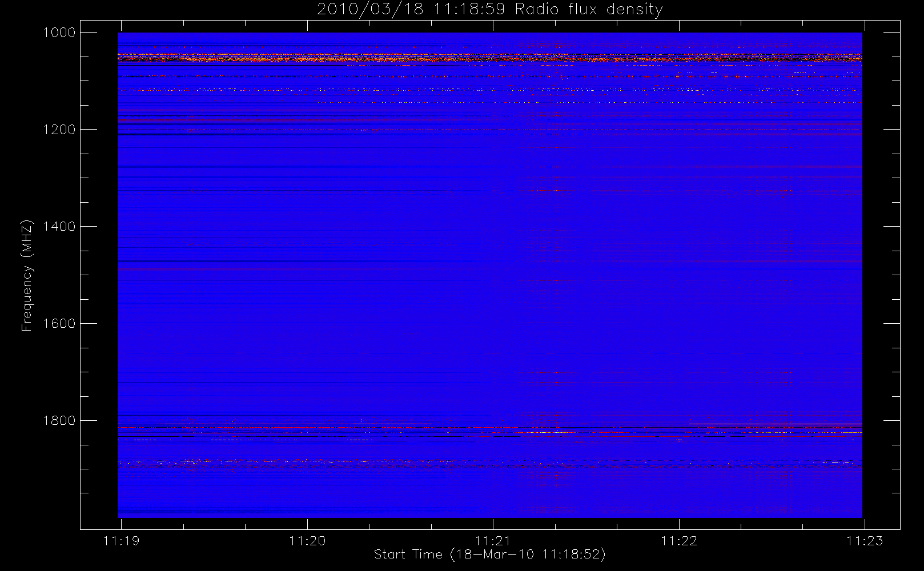924x571 pixels.
Task: Select the 'Frequency (MHz)' y-axis label
Action: [27, 275]
